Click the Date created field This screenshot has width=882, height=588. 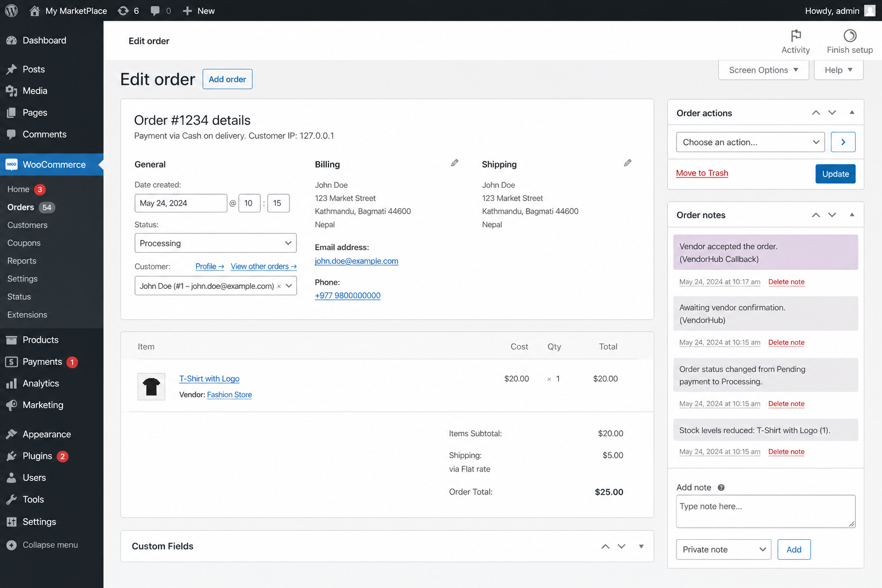click(181, 203)
